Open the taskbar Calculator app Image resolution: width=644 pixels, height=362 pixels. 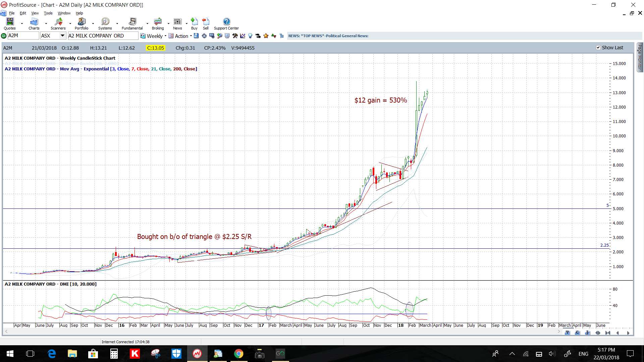(x=114, y=354)
